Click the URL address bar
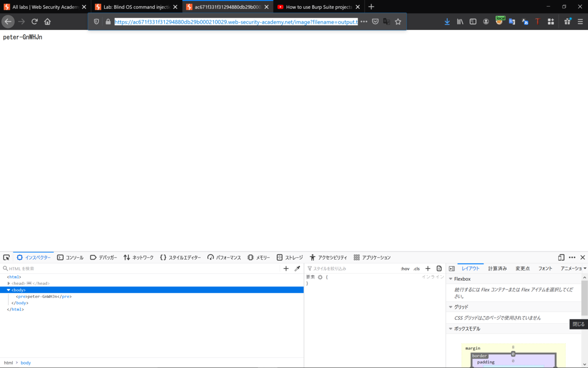588x368 pixels. point(236,22)
